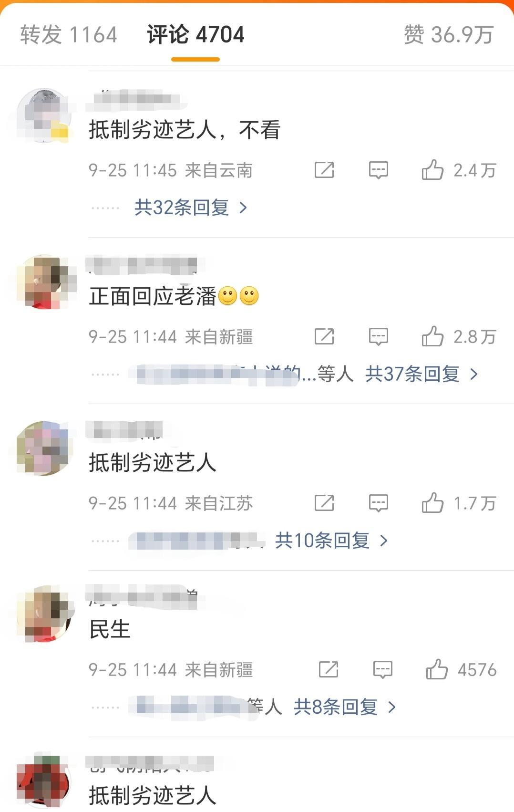
Task: Tap repost icon on the 民生 comment
Action: click(329, 669)
